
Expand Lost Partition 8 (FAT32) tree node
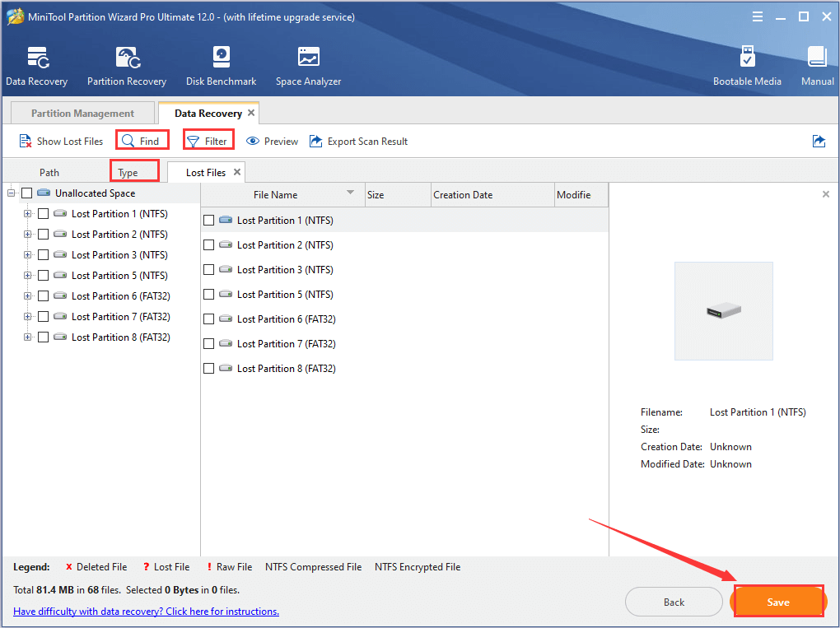(27, 337)
